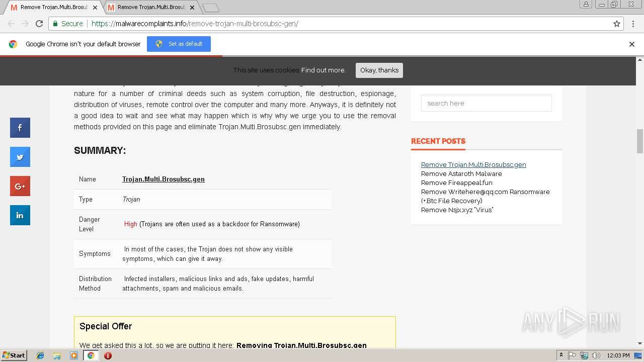Open a new tab
Viewport: 644px width, 362px height.
pyautogui.click(x=211, y=8)
